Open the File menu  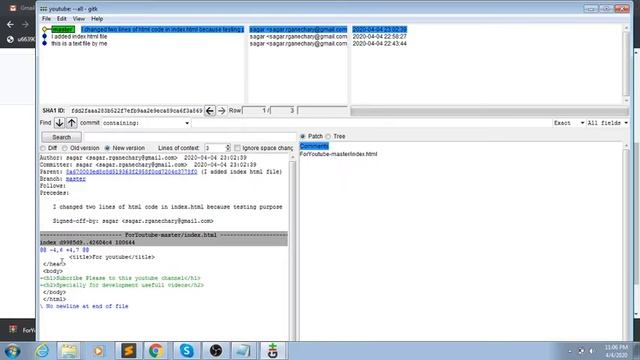pos(46,19)
